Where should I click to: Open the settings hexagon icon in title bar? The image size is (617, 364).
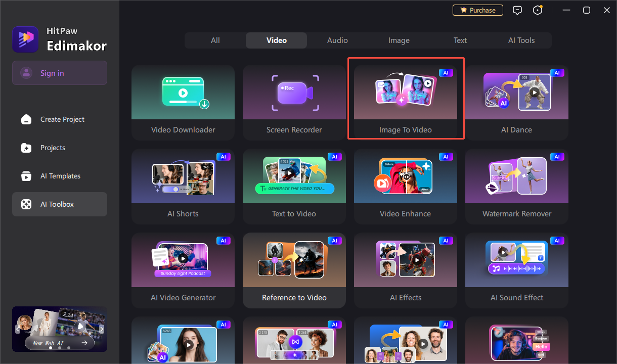[x=538, y=10]
